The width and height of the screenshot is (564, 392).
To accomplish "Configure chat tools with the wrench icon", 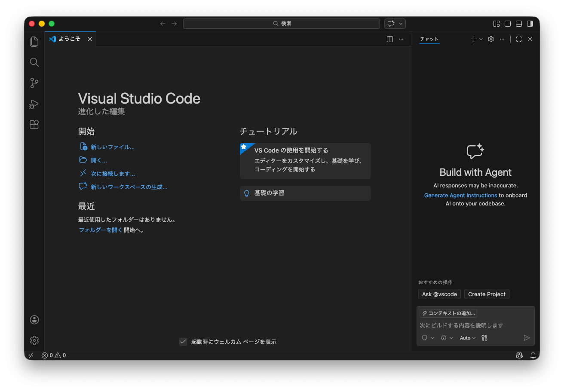I will [484, 338].
